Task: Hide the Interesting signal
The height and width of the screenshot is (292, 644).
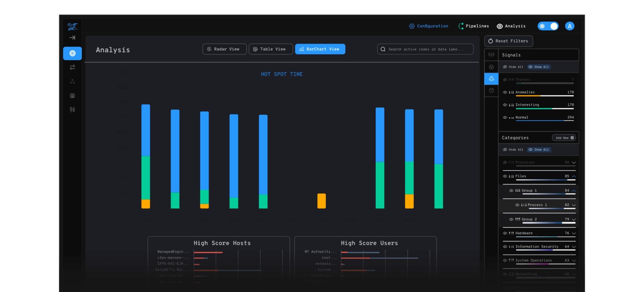Action: [x=505, y=105]
